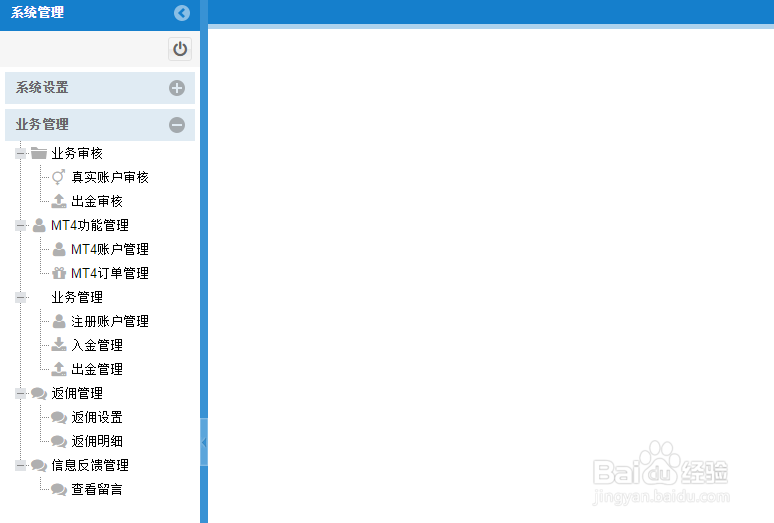This screenshot has width=774, height=523.
Task: Click the 返佣明细 chat bubble icon
Action: click(59, 442)
